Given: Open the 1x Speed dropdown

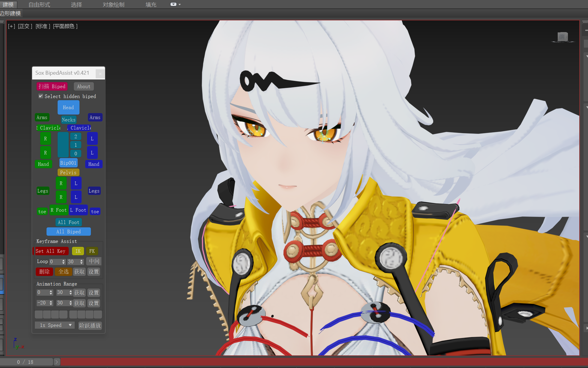Looking at the screenshot, I should [x=55, y=325].
